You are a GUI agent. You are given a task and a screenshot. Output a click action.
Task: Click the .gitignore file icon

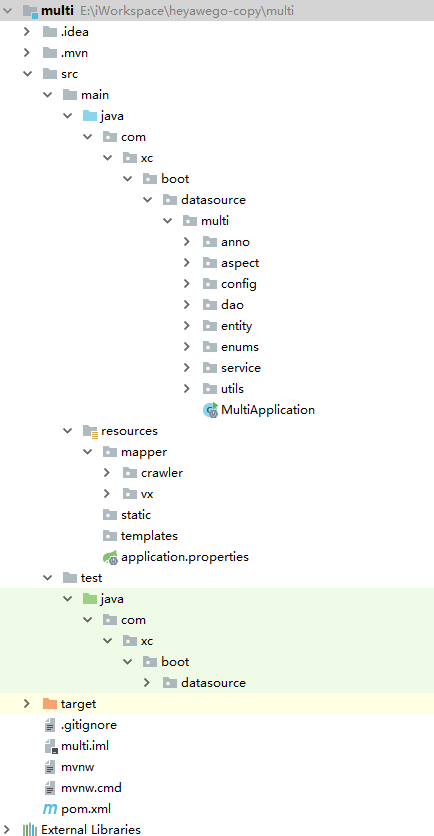click(x=50, y=725)
